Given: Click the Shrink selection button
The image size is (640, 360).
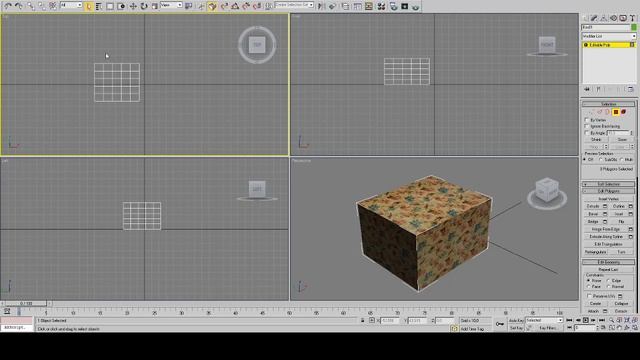Looking at the screenshot, I should click(596, 140).
